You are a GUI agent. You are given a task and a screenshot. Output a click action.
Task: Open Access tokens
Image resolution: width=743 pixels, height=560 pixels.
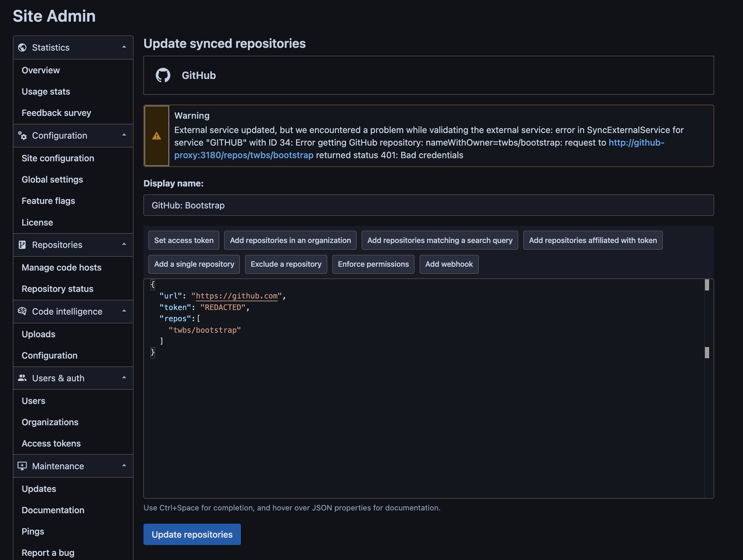tap(51, 443)
